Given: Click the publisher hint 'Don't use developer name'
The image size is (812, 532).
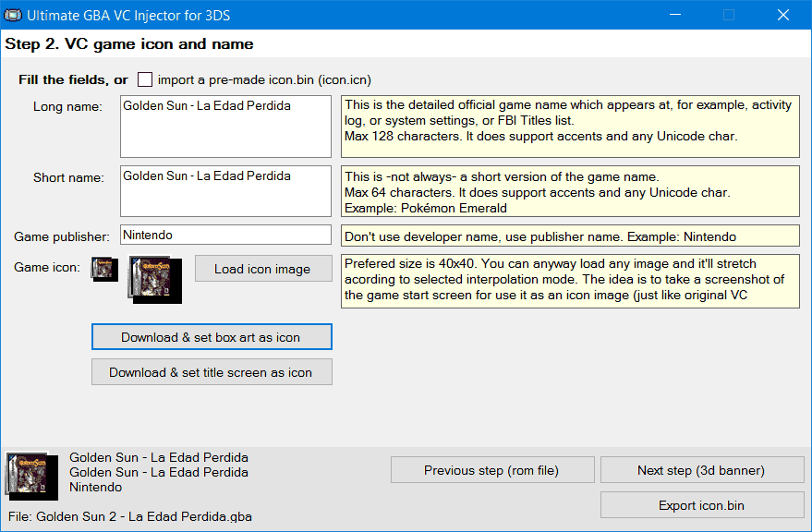Looking at the screenshot, I should click(570, 236).
